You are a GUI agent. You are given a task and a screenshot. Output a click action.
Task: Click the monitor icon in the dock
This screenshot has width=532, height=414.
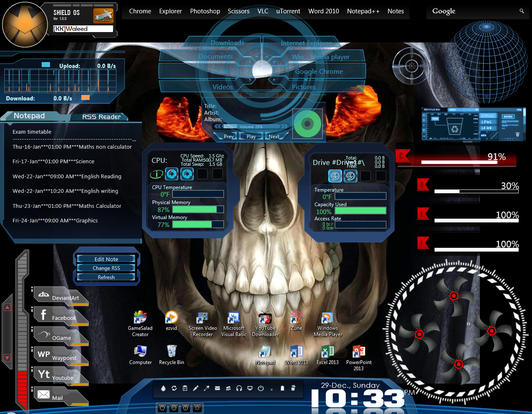tap(250, 388)
